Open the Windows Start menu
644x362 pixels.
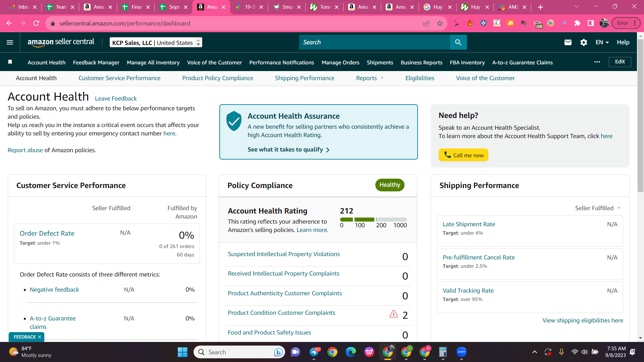click(x=182, y=352)
